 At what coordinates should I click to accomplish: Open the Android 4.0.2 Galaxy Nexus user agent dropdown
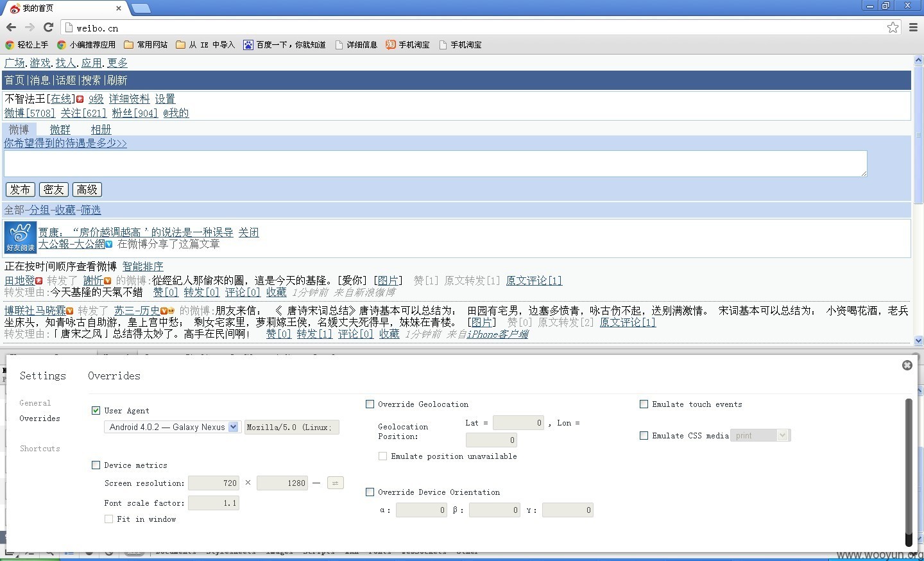[171, 427]
